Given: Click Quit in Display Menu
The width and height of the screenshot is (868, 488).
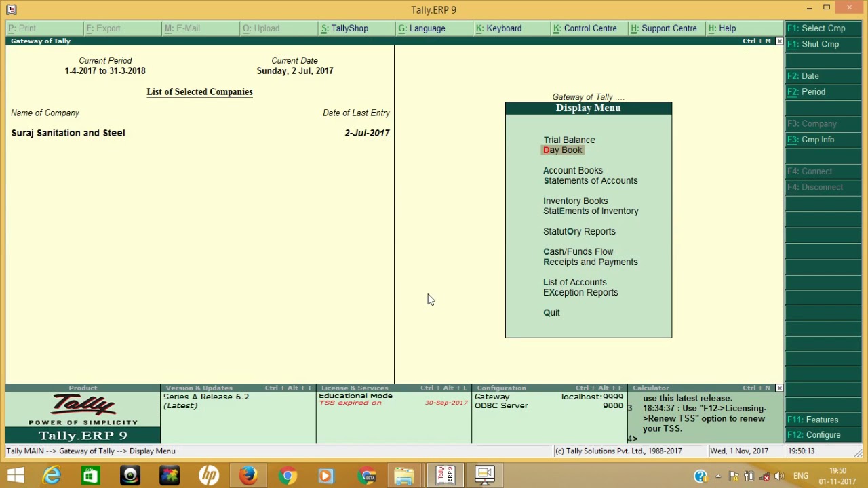Looking at the screenshot, I should [551, 312].
